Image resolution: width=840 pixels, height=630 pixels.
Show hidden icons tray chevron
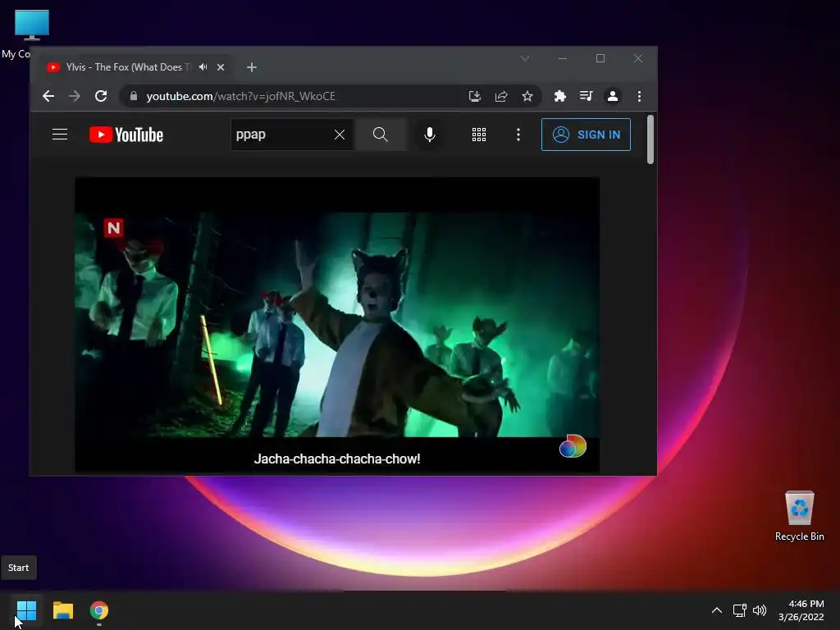[x=717, y=610]
